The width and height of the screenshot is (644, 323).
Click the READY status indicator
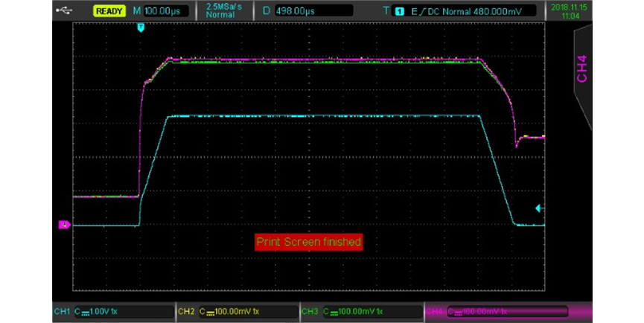[109, 11]
